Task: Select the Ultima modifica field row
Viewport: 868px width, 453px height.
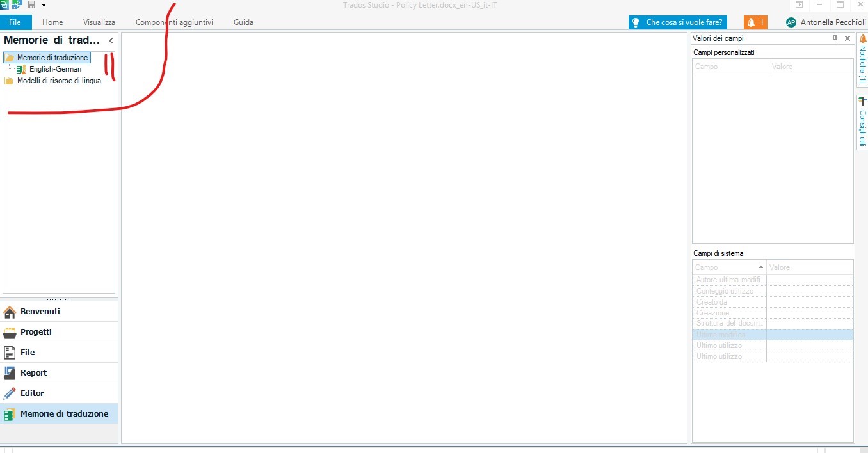Action: (773, 335)
